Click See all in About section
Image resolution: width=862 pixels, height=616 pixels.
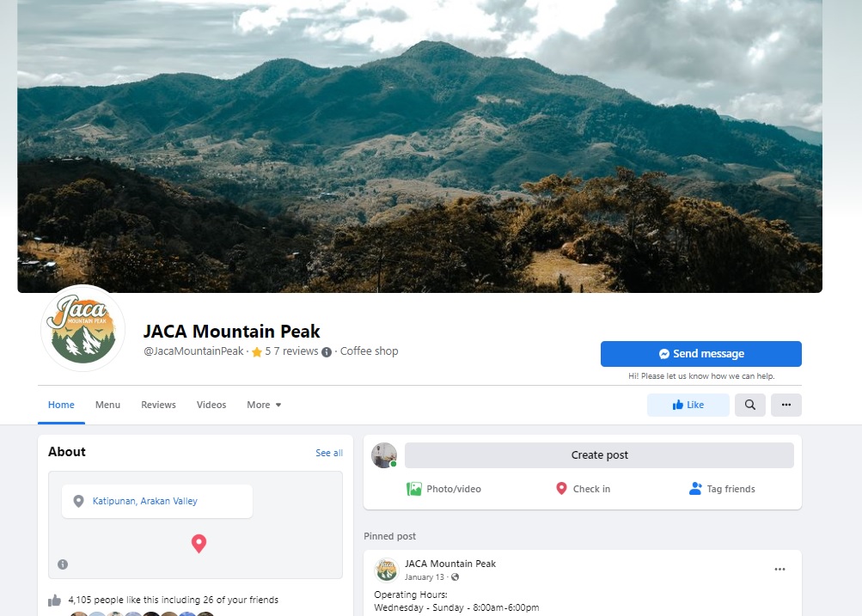point(328,453)
